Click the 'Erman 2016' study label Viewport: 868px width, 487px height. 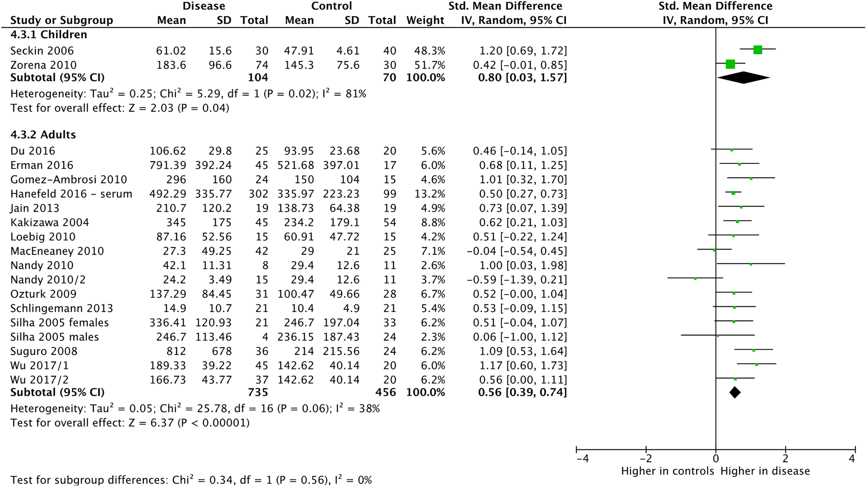(x=42, y=165)
